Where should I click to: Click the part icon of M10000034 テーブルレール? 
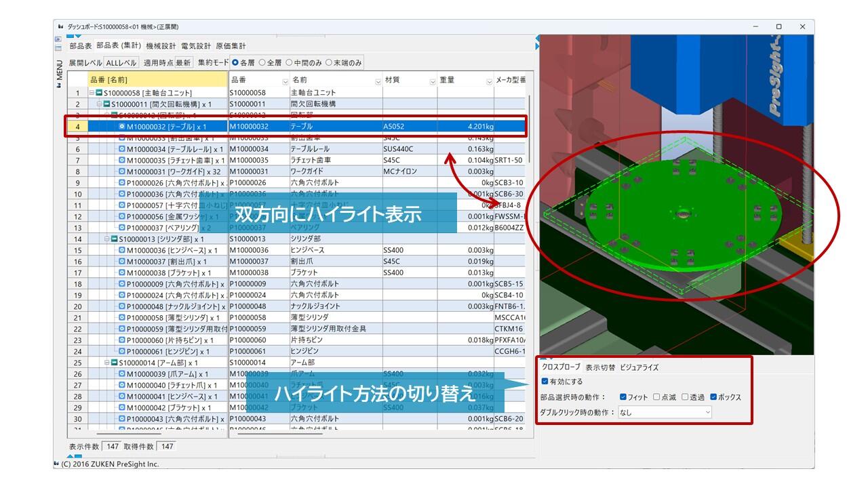tap(122, 149)
